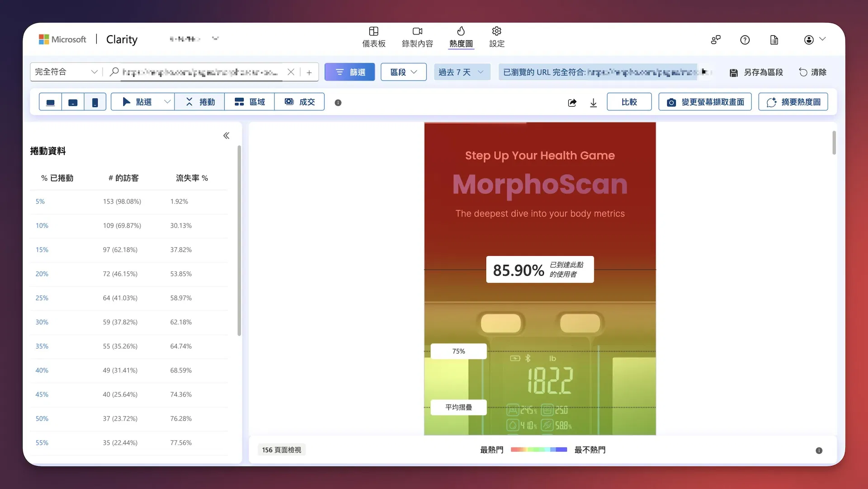868x489 pixels.
Task: Open the Clarity home link
Action: click(122, 39)
